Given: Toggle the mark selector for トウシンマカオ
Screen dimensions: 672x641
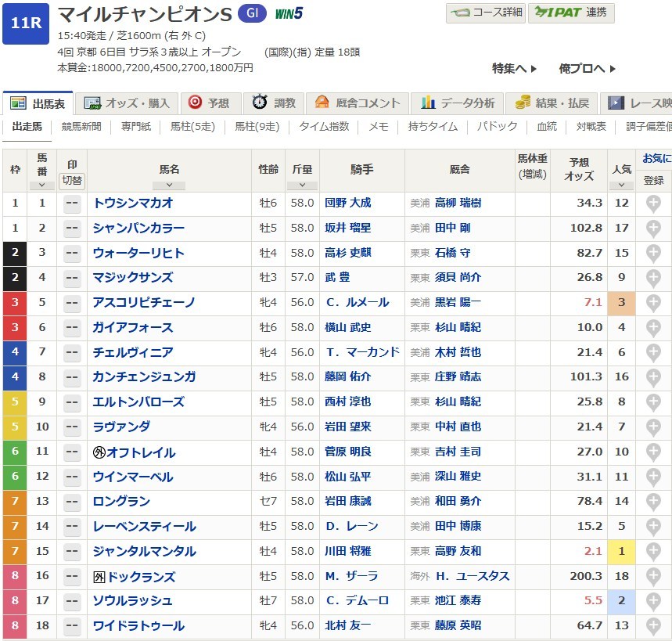Looking at the screenshot, I should (x=72, y=203).
